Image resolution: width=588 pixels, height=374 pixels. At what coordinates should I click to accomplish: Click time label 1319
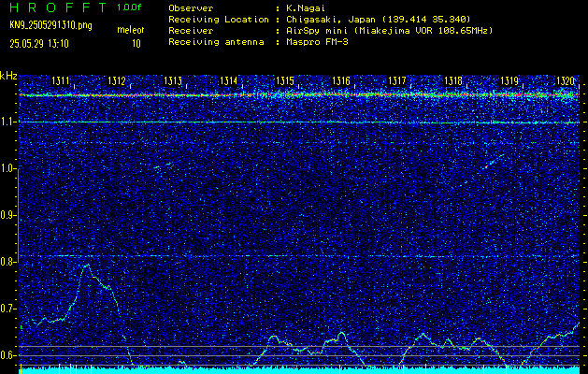(509, 80)
